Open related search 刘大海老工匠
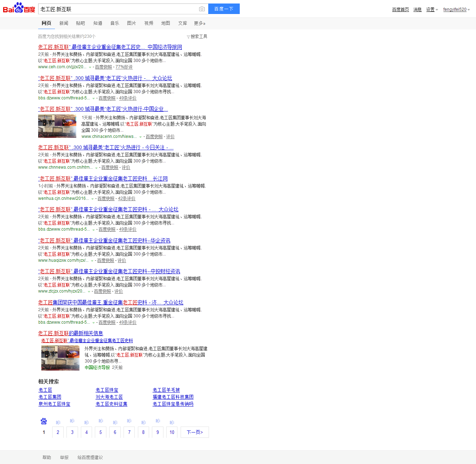 coord(109,397)
